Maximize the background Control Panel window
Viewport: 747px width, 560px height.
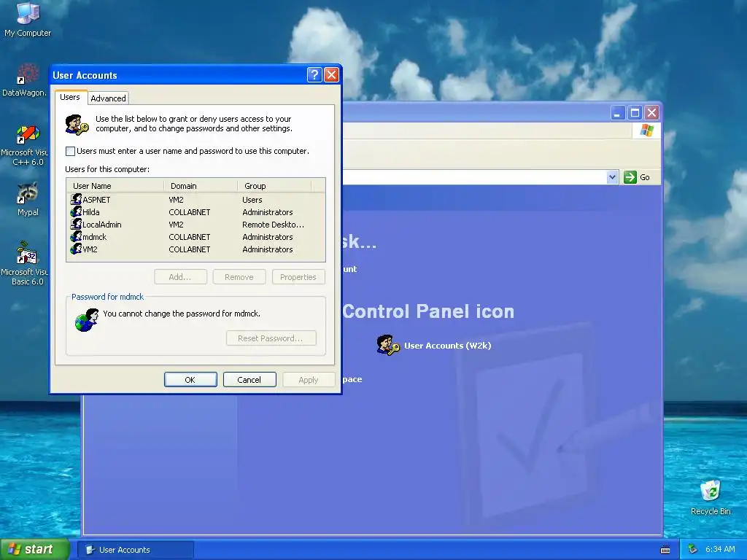point(635,113)
